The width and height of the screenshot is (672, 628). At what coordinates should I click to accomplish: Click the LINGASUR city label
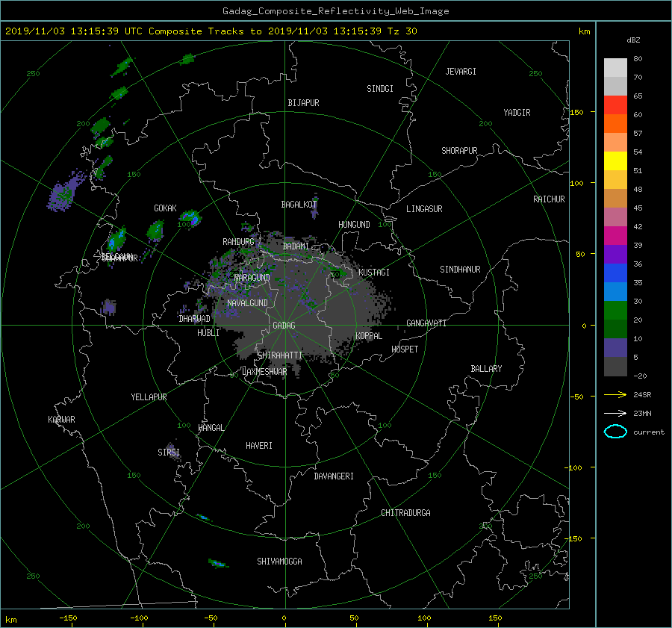point(424,209)
